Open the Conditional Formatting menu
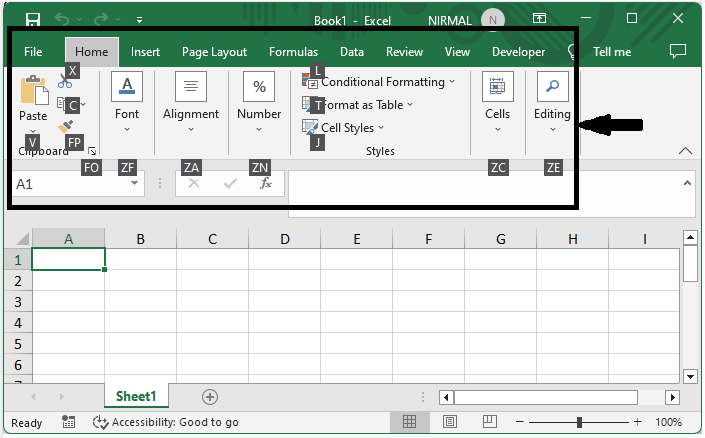This screenshot has width=705, height=438. point(379,82)
